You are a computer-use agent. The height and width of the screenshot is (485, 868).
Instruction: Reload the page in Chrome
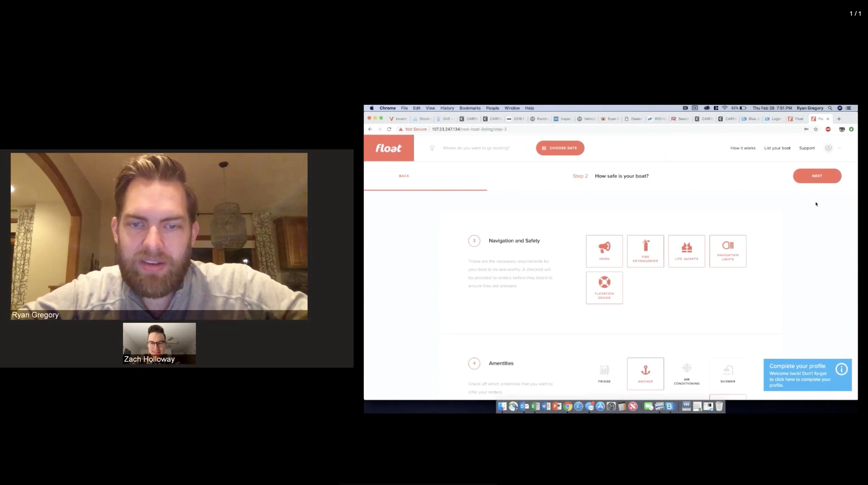389,129
